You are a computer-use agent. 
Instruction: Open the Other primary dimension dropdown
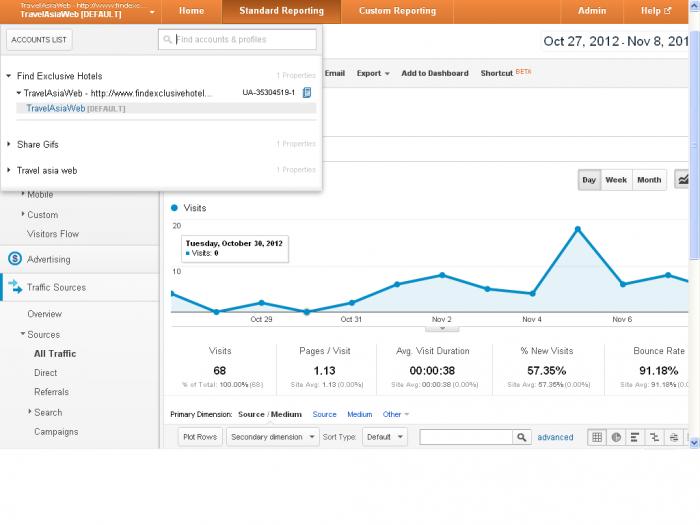pos(396,414)
